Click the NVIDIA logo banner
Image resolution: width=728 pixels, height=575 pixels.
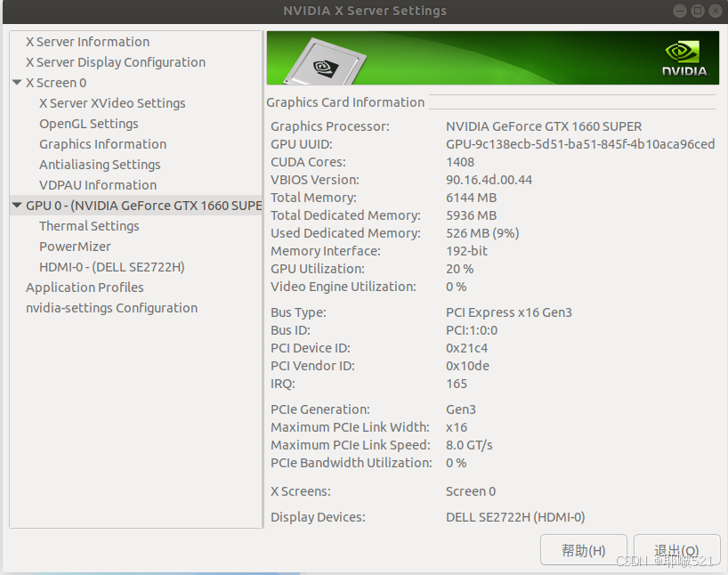pos(684,56)
